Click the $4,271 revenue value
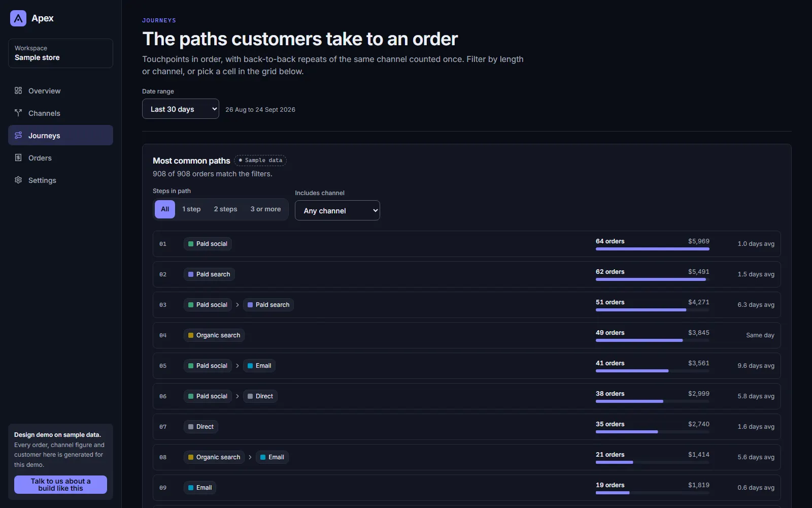The image size is (812, 508). 699,302
